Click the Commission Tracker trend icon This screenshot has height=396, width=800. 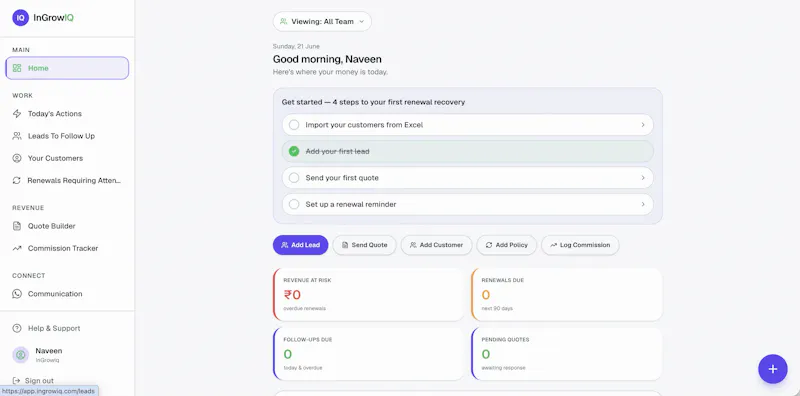(x=17, y=248)
